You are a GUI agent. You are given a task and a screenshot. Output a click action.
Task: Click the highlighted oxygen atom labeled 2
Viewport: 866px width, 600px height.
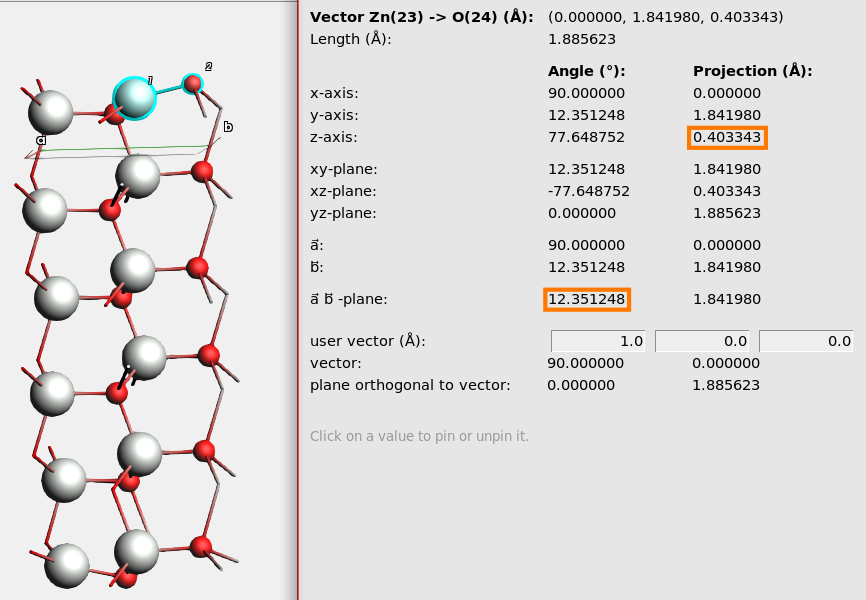tap(192, 83)
